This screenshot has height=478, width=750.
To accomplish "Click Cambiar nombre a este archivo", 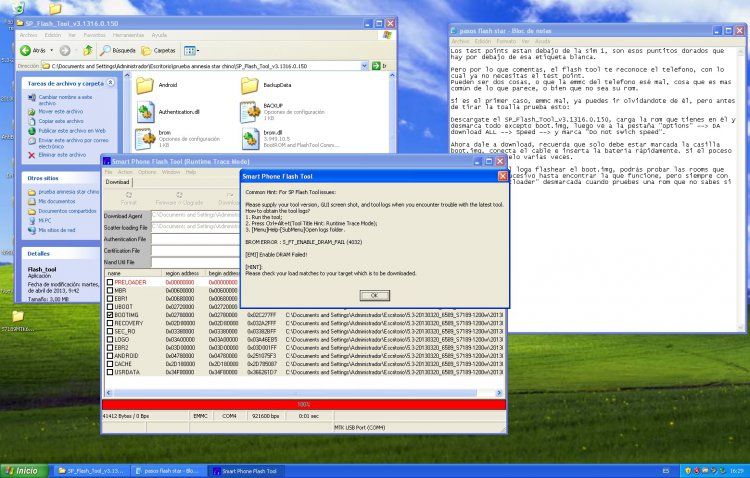I will click(x=60, y=100).
